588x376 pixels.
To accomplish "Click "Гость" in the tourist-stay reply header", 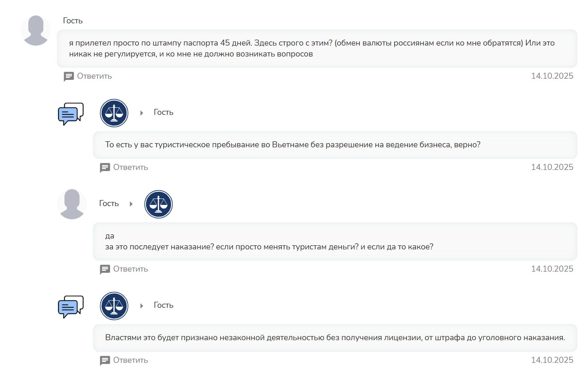I will click(x=163, y=112).
